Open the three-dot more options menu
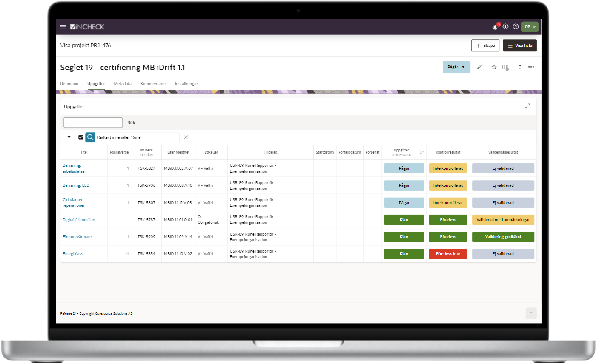The width and height of the screenshot is (596, 364). [531, 67]
